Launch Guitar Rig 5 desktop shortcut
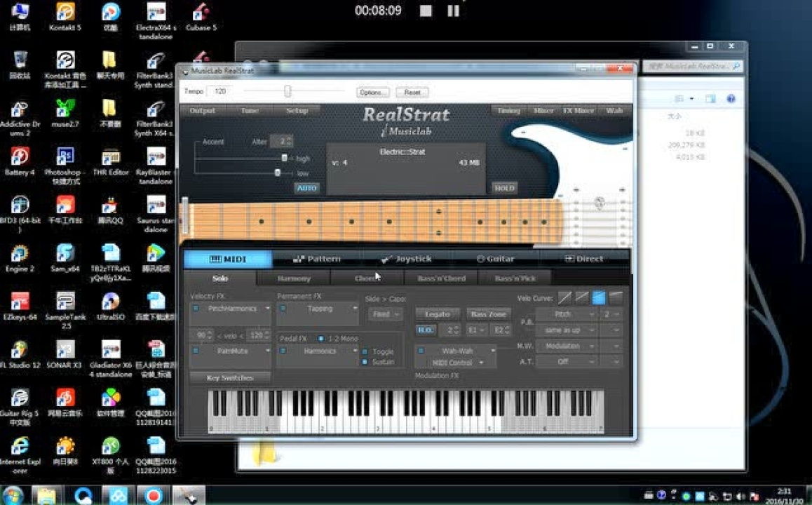 click(x=20, y=407)
